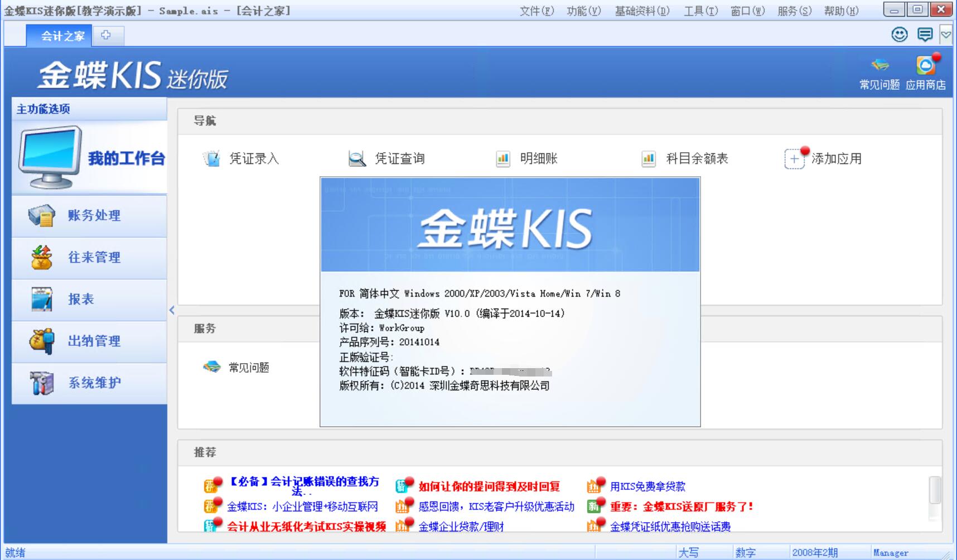This screenshot has width=957, height=560.
Task: Open the 功能(V) menu
Action: (x=584, y=11)
